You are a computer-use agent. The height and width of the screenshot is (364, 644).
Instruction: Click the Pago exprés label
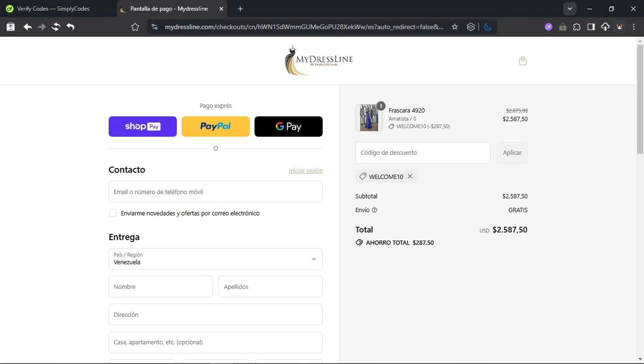(x=216, y=106)
